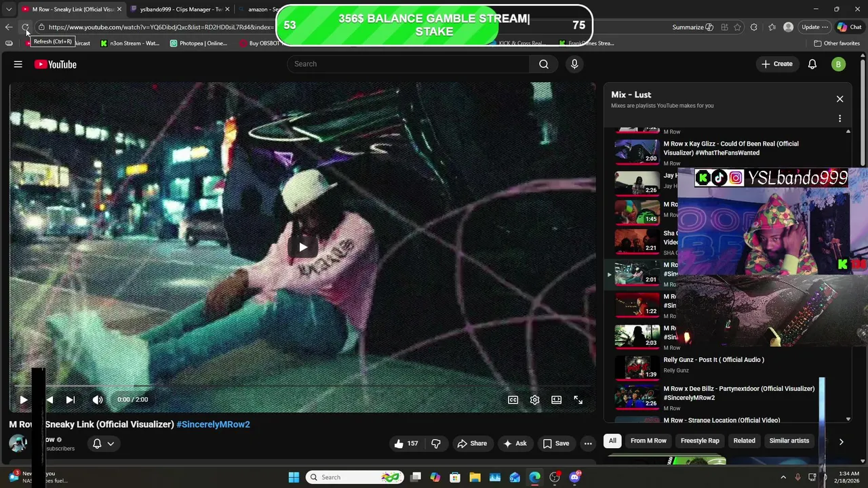Open the account avatar menu
The height and width of the screenshot is (488, 868).
[839, 64]
